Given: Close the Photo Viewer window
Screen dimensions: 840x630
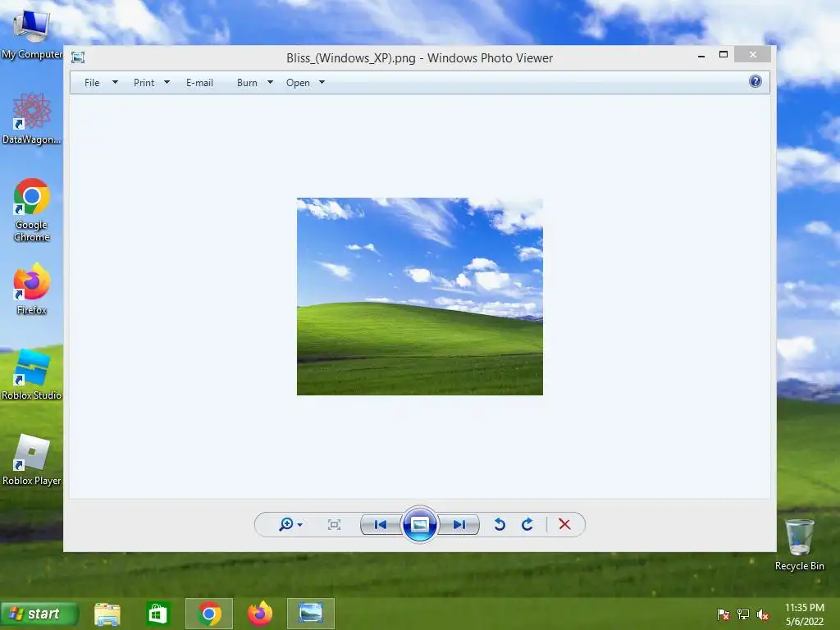Looking at the screenshot, I should click(x=753, y=55).
